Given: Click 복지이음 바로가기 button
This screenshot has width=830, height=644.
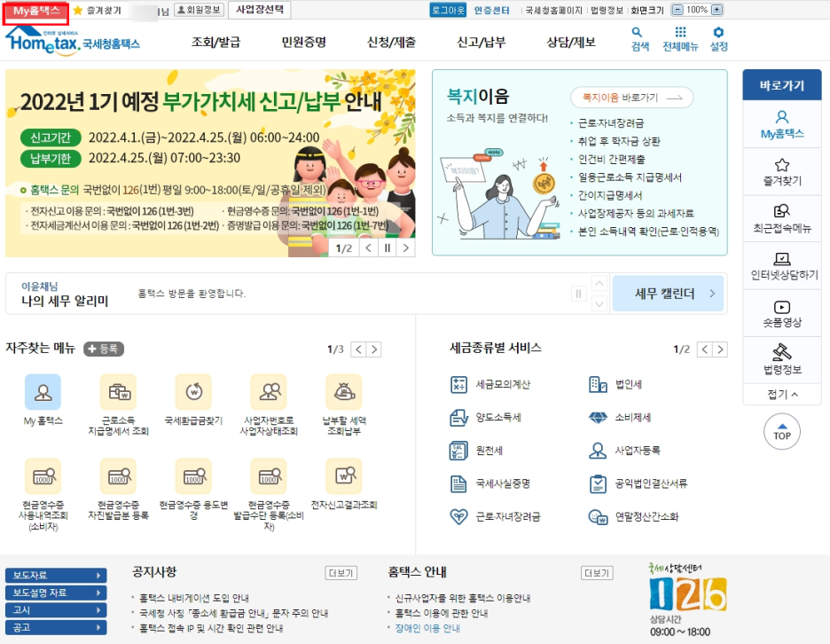Looking at the screenshot, I should click(631, 98).
